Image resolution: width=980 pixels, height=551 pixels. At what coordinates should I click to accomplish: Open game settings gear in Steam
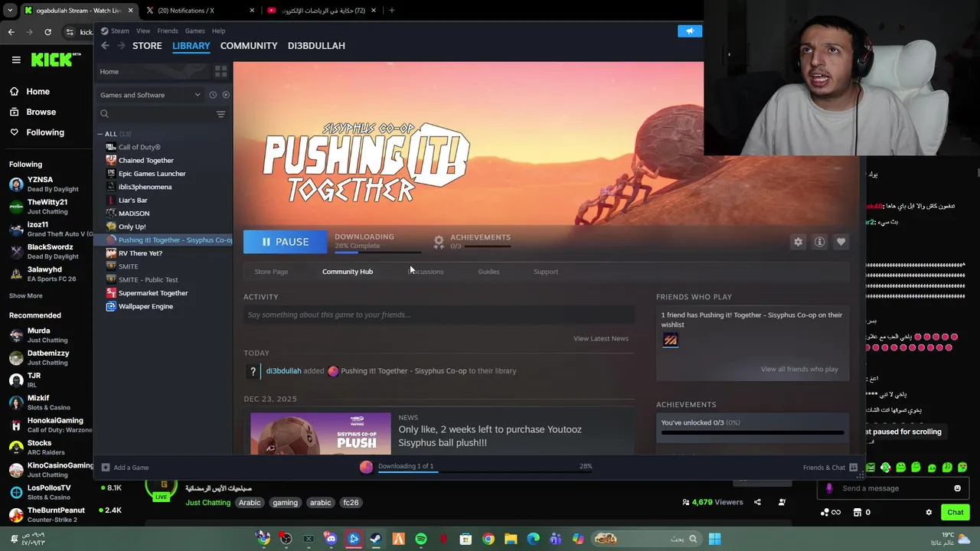tap(798, 242)
